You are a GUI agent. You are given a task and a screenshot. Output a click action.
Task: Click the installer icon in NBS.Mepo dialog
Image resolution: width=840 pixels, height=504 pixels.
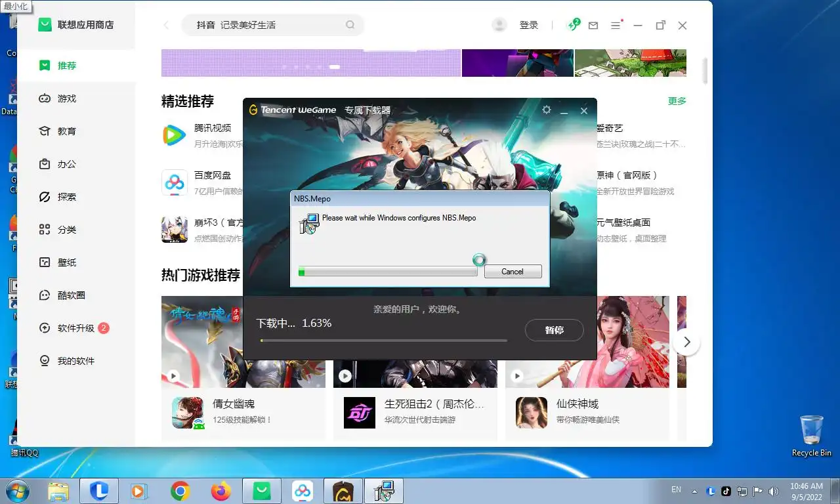(x=309, y=224)
